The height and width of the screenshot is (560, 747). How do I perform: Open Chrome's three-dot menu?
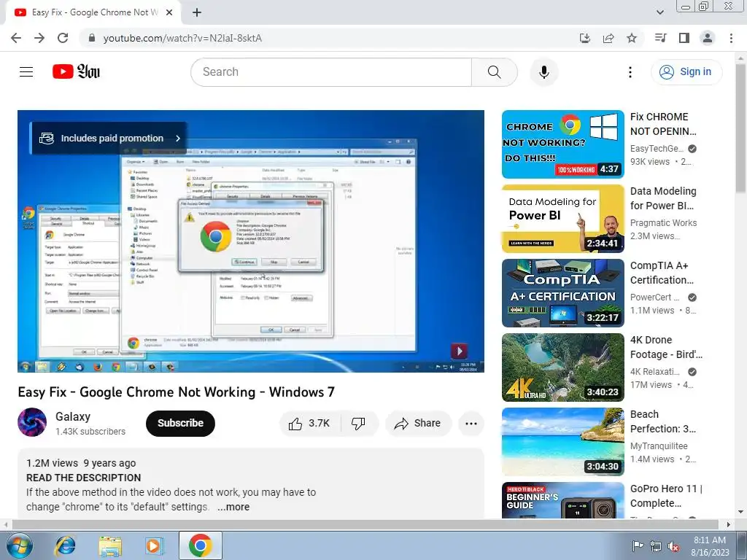click(x=731, y=38)
